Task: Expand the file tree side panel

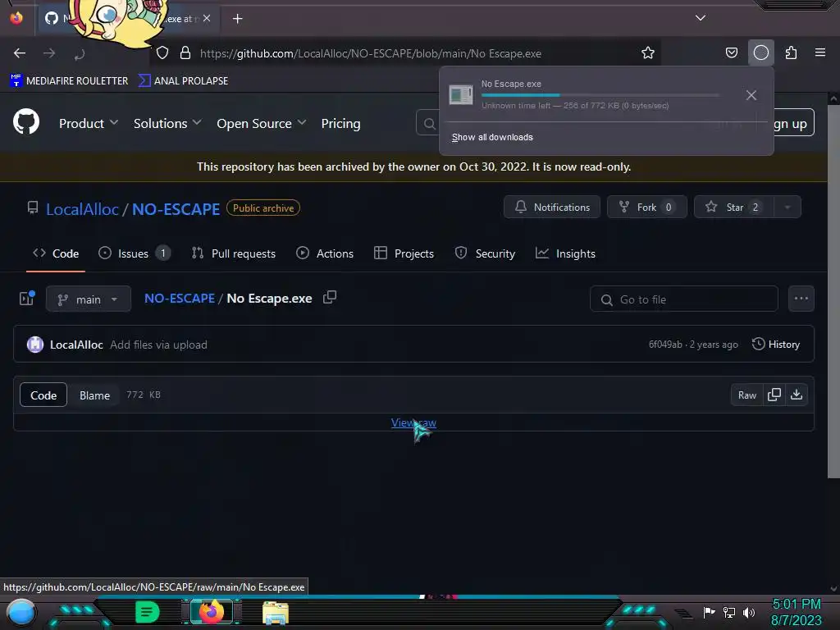Action: [27, 299]
